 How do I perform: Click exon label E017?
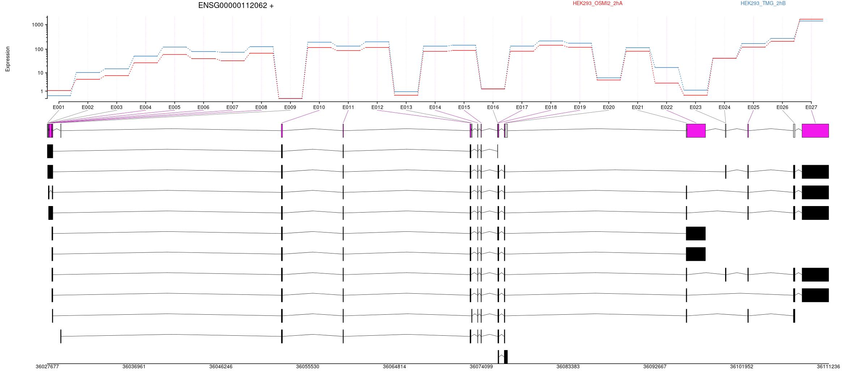click(522, 107)
